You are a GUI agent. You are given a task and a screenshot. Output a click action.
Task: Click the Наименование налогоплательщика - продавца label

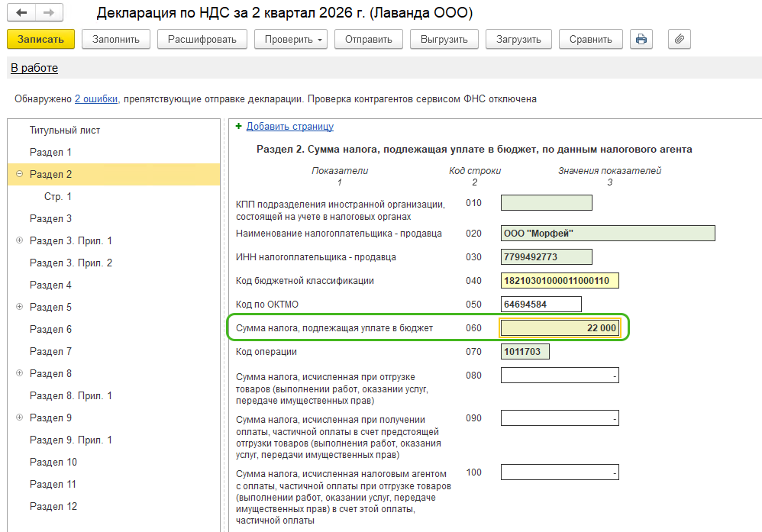coord(339,234)
